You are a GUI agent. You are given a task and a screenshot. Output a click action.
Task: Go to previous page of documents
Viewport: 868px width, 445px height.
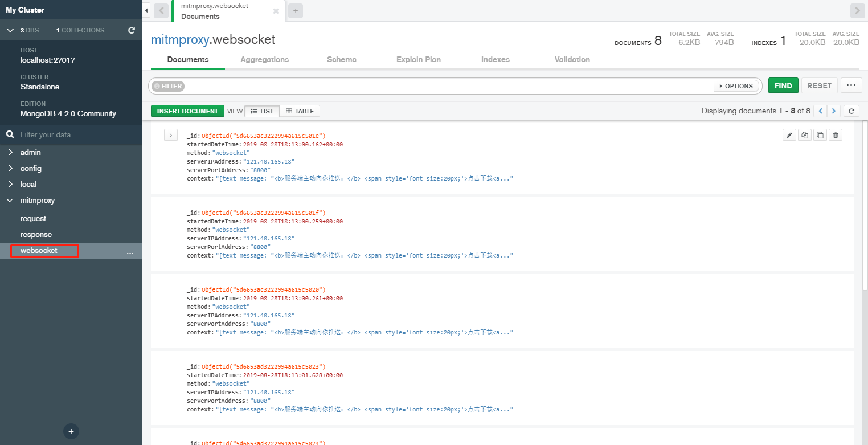[x=820, y=111]
